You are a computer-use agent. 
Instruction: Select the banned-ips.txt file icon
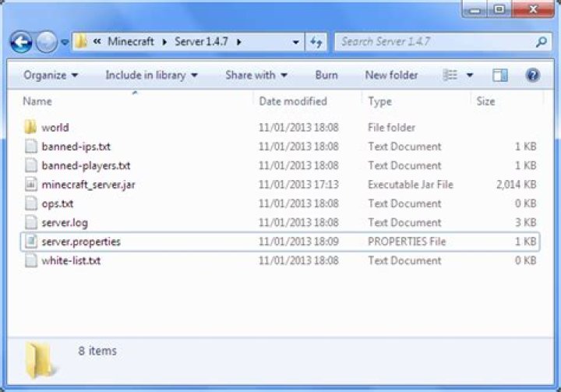point(30,146)
